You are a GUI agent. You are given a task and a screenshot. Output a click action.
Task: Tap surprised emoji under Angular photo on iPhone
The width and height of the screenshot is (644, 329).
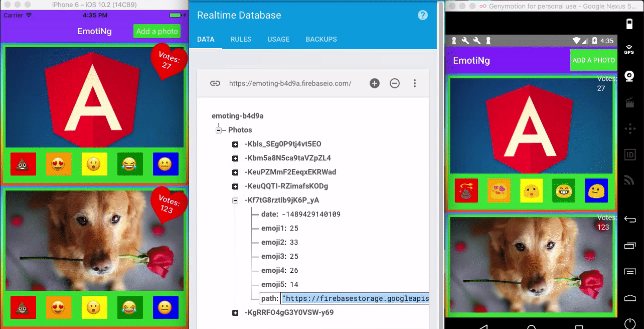coord(94,164)
